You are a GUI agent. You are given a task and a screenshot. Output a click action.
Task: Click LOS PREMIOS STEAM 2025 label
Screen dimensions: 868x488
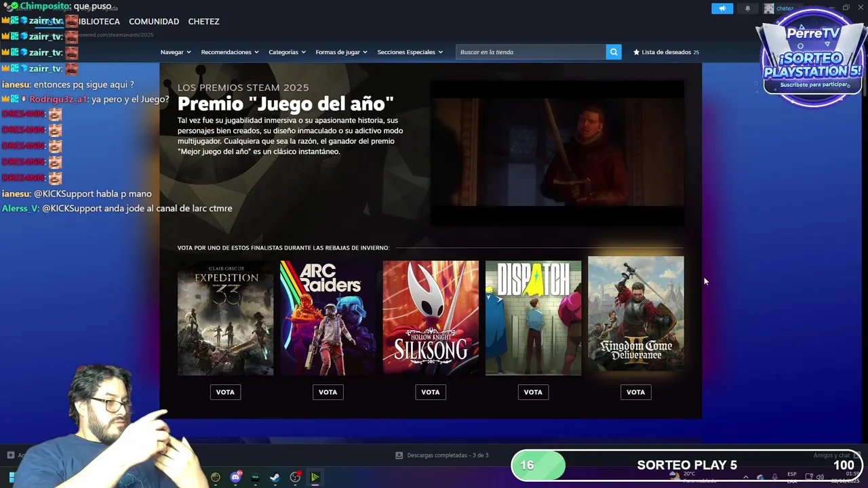243,87
